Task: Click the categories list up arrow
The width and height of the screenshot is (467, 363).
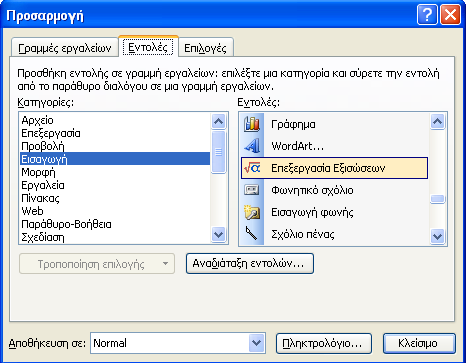Action: [x=219, y=122]
